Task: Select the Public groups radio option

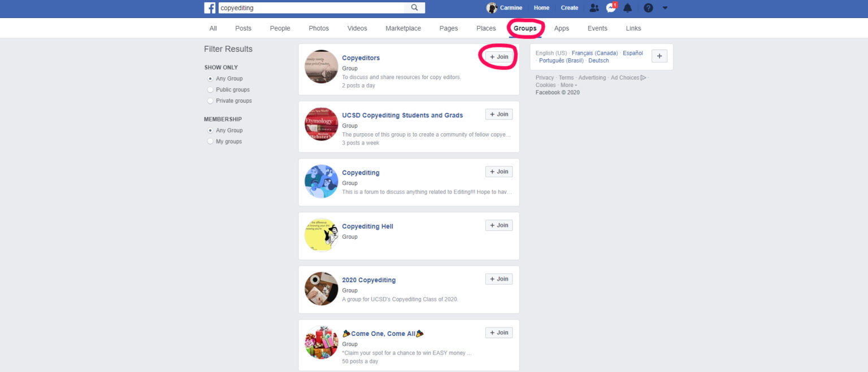Action: point(211,90)
